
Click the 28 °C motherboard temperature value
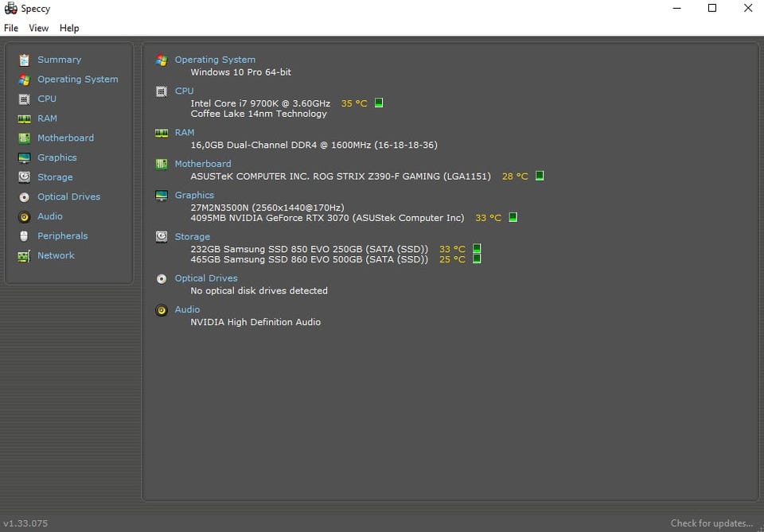point(515,177)
